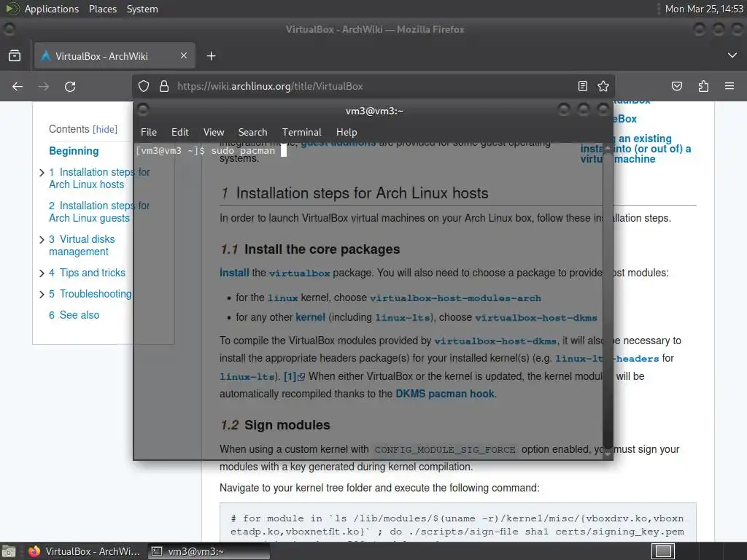List all tabs dropdown arrow
The image size is (747, 560).
coord(732,55)
